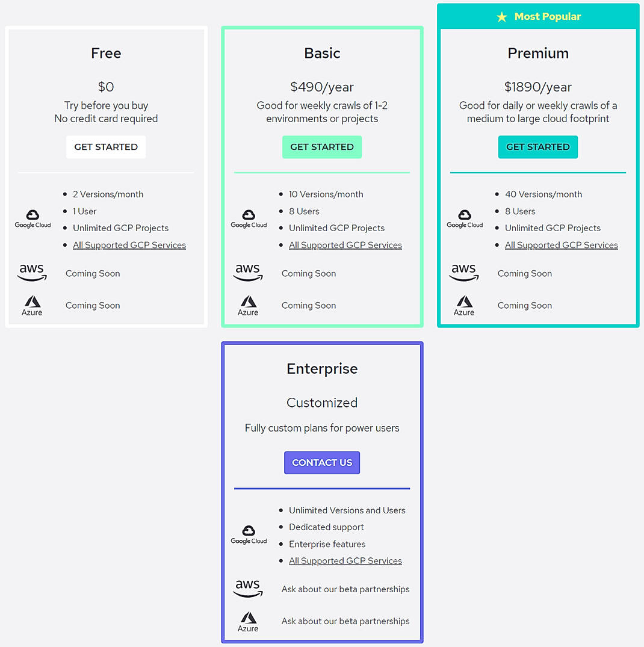644x647 pixels.
Task: Select GET STARTED on the Premium plan
Action: [537, 146]
